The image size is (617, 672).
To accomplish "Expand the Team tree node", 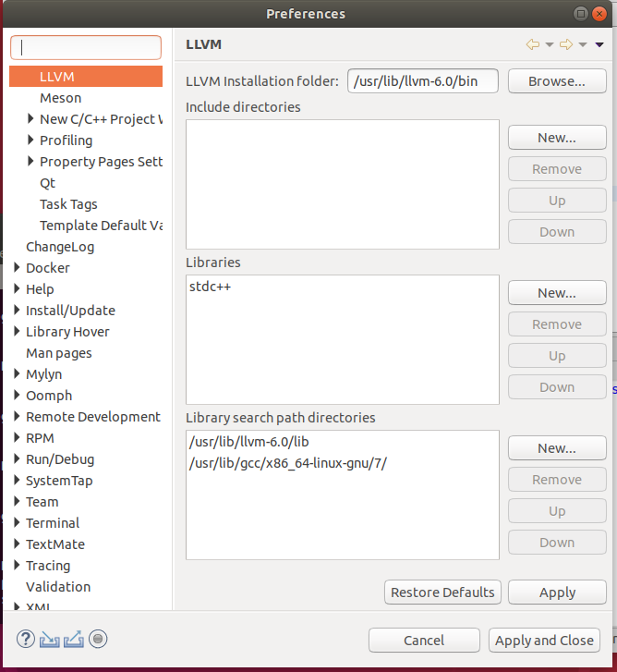I will (17, 501).
